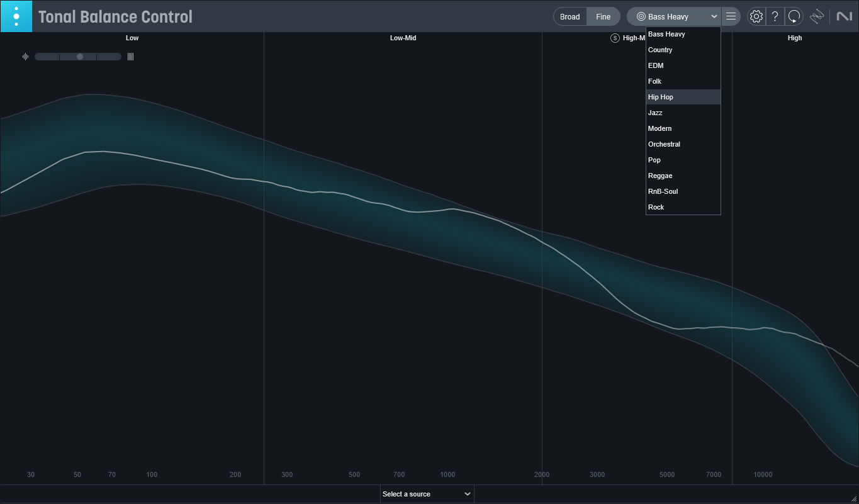The height and width of the screenshot is (504, 859).
Task: Click the target bullseye icon beside Bass Heavy
Action: [641, 17]
